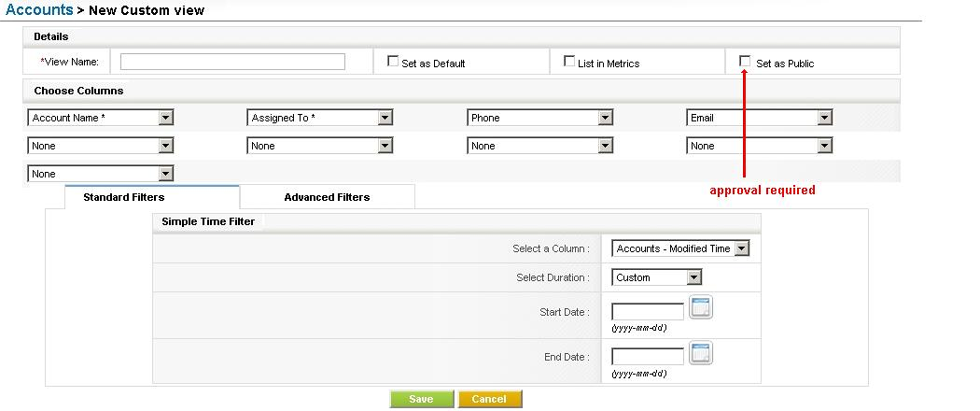This screenshot has height=411, width=980.
Task: Open the None dropdown below Email
Action: [760, 146]
